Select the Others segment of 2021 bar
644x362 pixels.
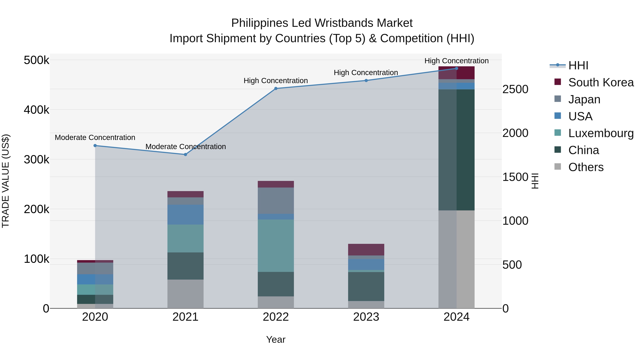pos(186,294)
